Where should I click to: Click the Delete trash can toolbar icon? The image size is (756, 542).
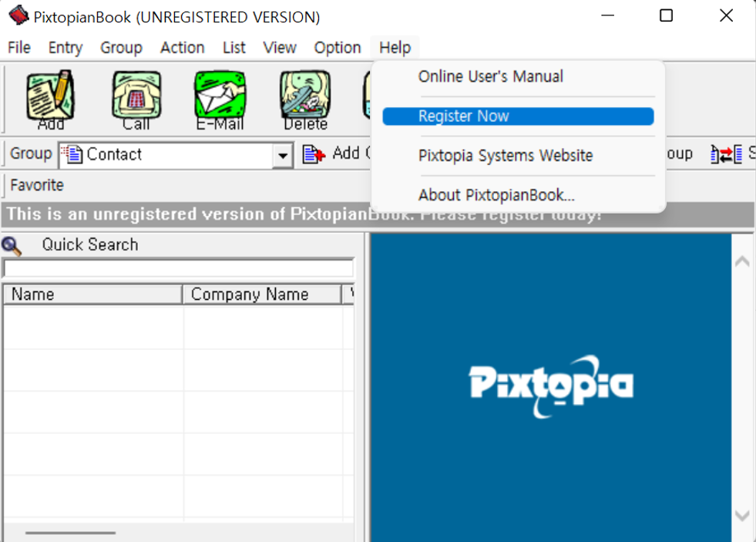pos(305,100)
